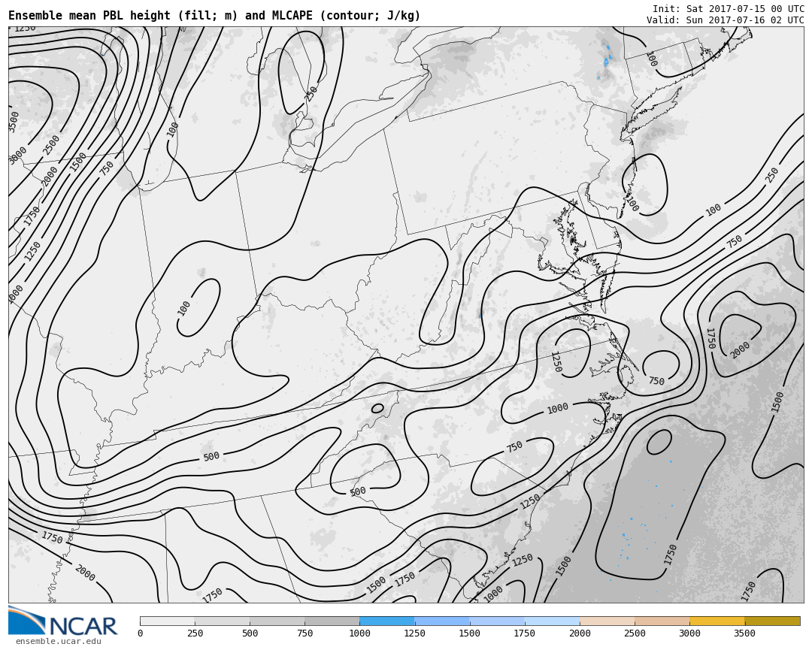Click the colorbar tick label 3000
Viewport: 812px width, 650px height.
(x=689, y=633)
